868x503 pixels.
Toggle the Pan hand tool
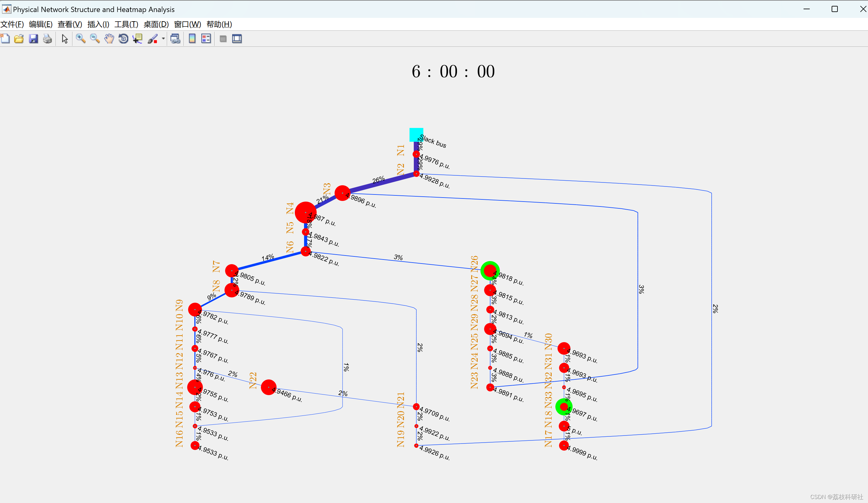click(109, 39)
